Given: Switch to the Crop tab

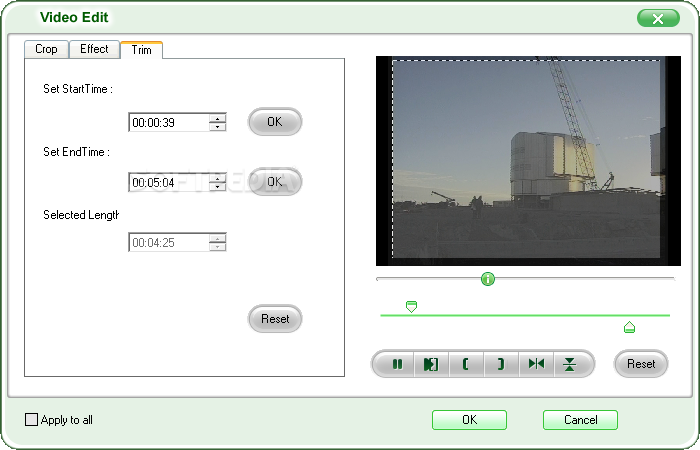Looking at the screenshot, I should coord(46,49).
